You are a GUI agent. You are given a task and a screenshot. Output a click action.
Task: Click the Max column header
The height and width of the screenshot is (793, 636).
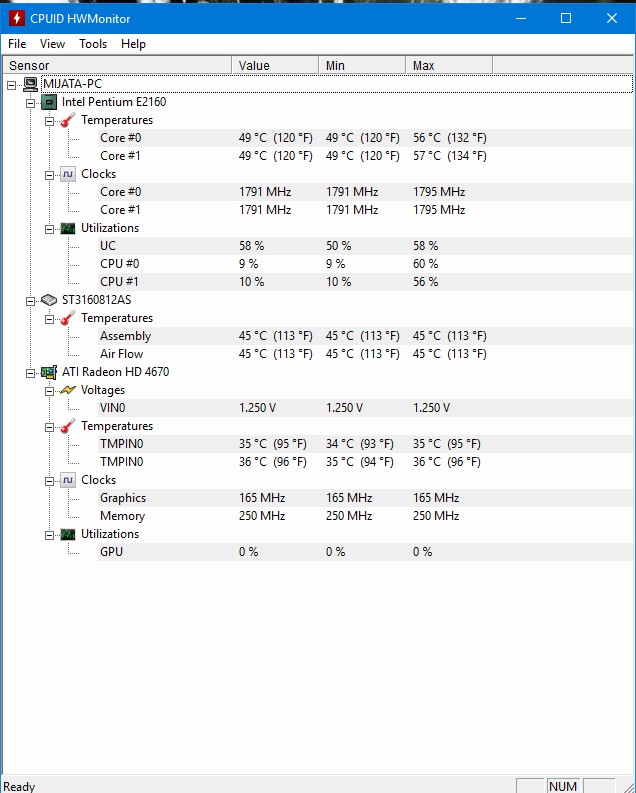tap(424, 66)
